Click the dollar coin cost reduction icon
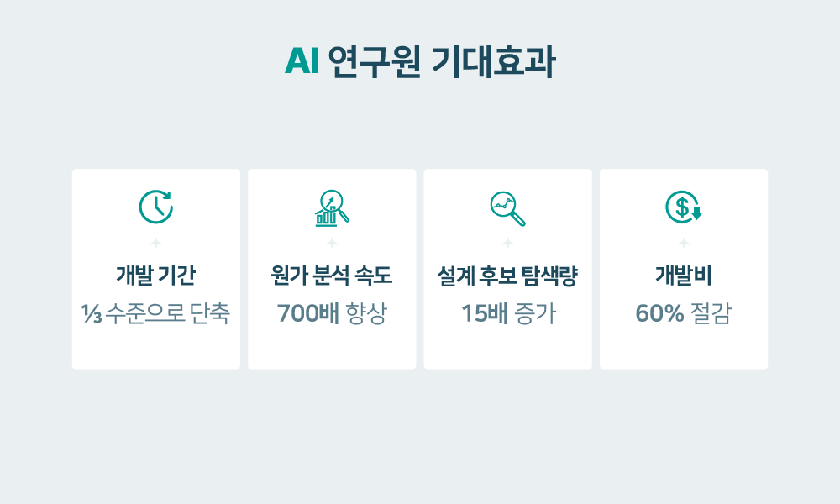This screenshot has width=840, height=504. point(684,207)
